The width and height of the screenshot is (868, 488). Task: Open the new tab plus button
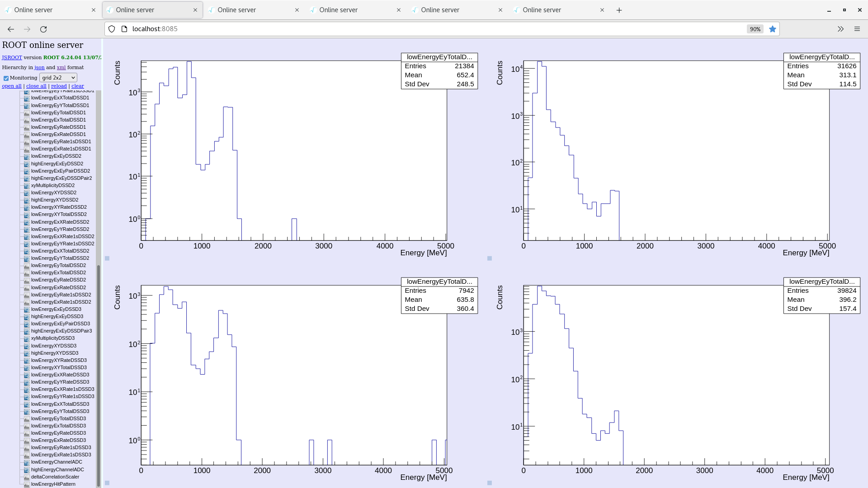pos(619,10)
